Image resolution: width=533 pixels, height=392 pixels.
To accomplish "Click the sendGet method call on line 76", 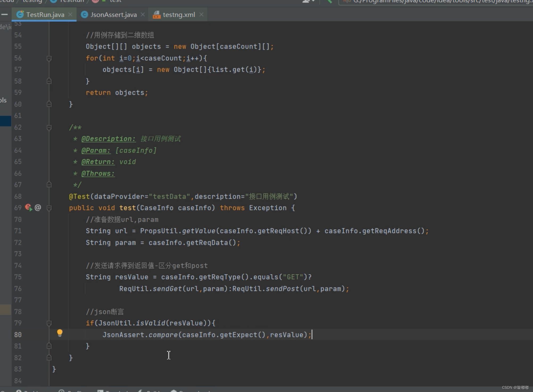I will pos(167,289).
